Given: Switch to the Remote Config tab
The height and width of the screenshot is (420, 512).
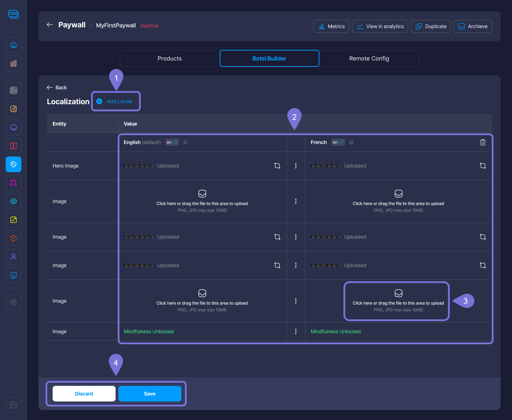Looking at the screenshot, I should tap(369, 58).
